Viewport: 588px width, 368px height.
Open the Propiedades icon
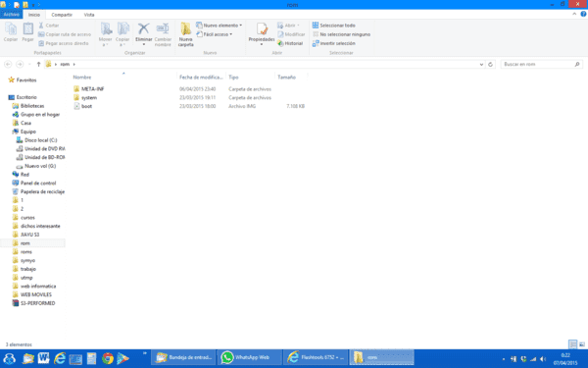point(262,29)
